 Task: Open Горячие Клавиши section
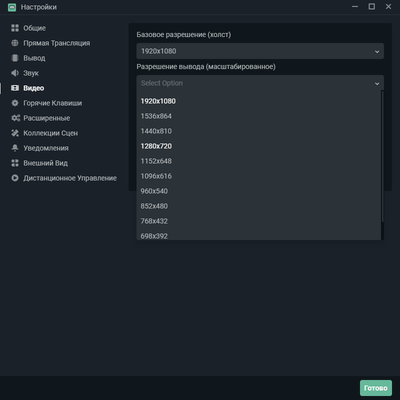(x=53, y=103)
